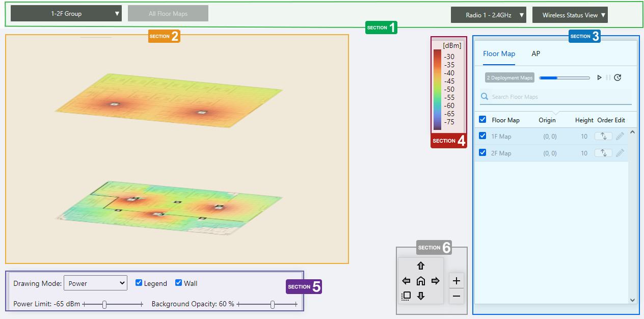Uncheck the Legend checkbox
This screenshot has width=644, height=319.
139,283
